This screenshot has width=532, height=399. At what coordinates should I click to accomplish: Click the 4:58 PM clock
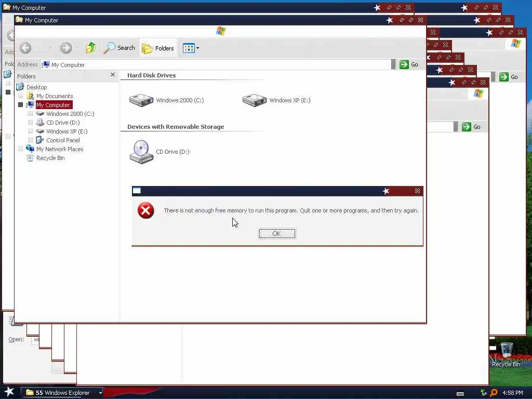tap(513, 393)
